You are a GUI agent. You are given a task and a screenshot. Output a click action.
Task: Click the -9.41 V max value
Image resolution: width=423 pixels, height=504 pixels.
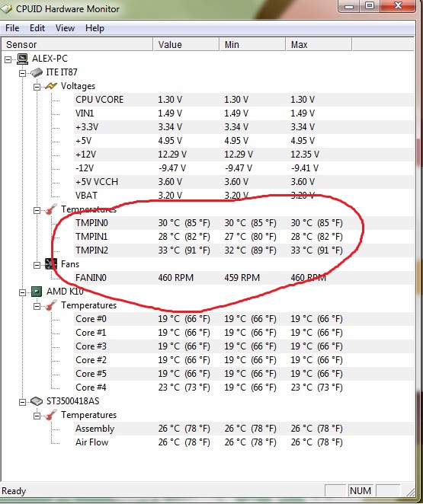[305, 168]
